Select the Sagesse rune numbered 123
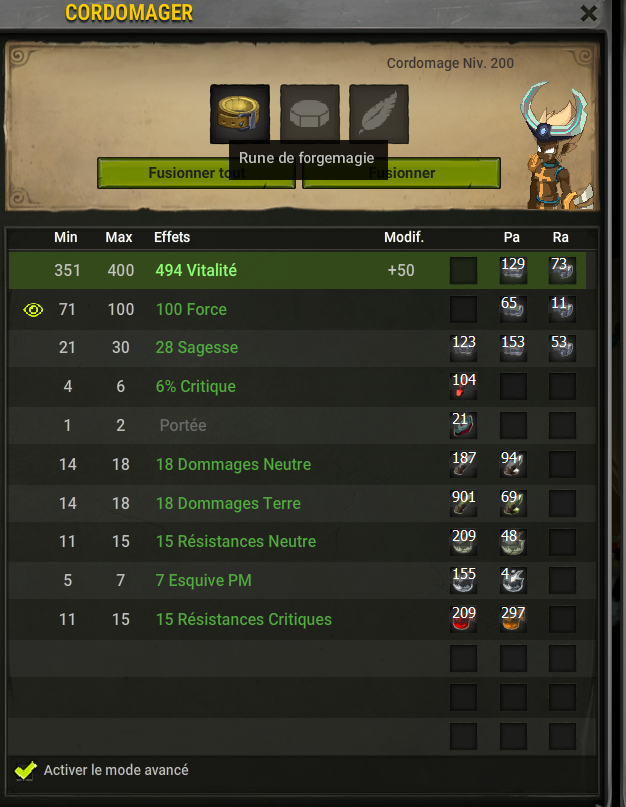This screenshot has height=807, width=626. pos(463,348)
